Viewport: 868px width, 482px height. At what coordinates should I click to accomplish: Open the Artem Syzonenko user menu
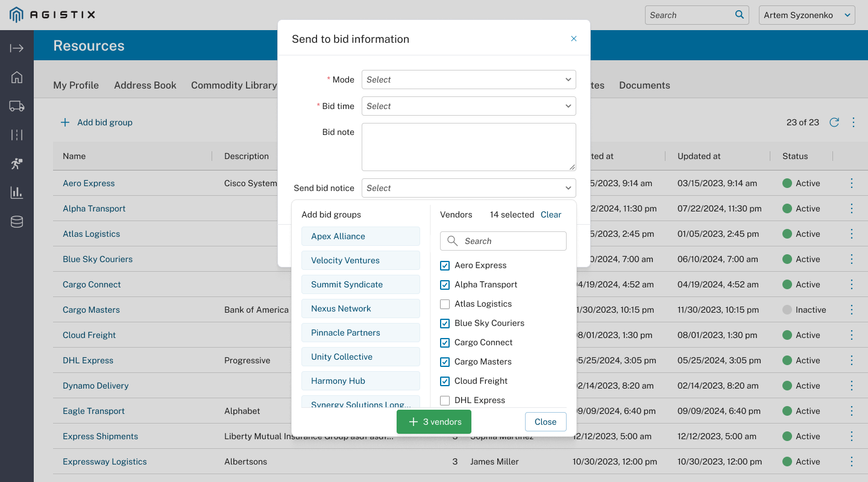tap(807, 15)
